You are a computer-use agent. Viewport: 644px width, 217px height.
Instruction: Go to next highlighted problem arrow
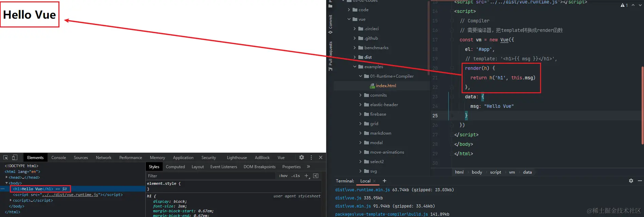click(640, 5)
